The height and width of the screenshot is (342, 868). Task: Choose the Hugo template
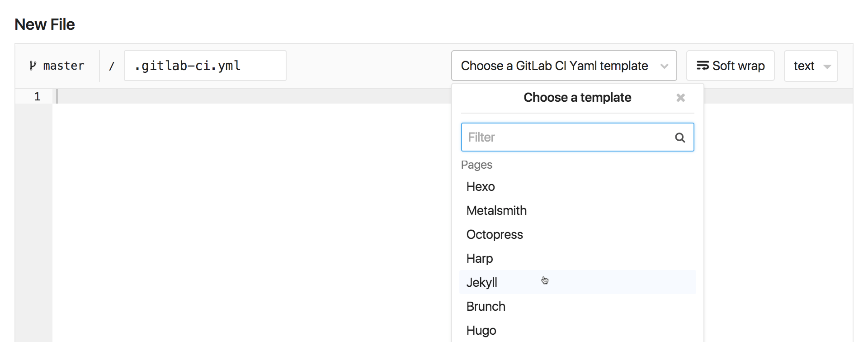click(481, 330)
